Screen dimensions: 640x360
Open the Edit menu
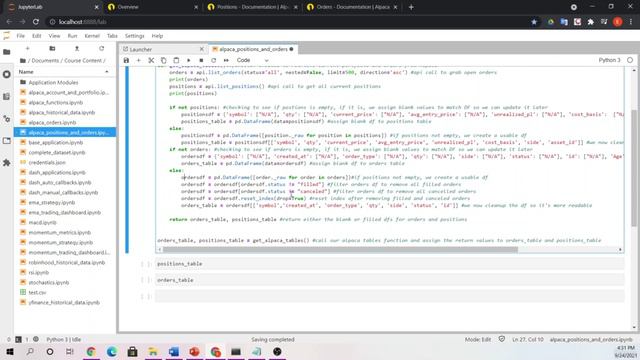point(37,36)
